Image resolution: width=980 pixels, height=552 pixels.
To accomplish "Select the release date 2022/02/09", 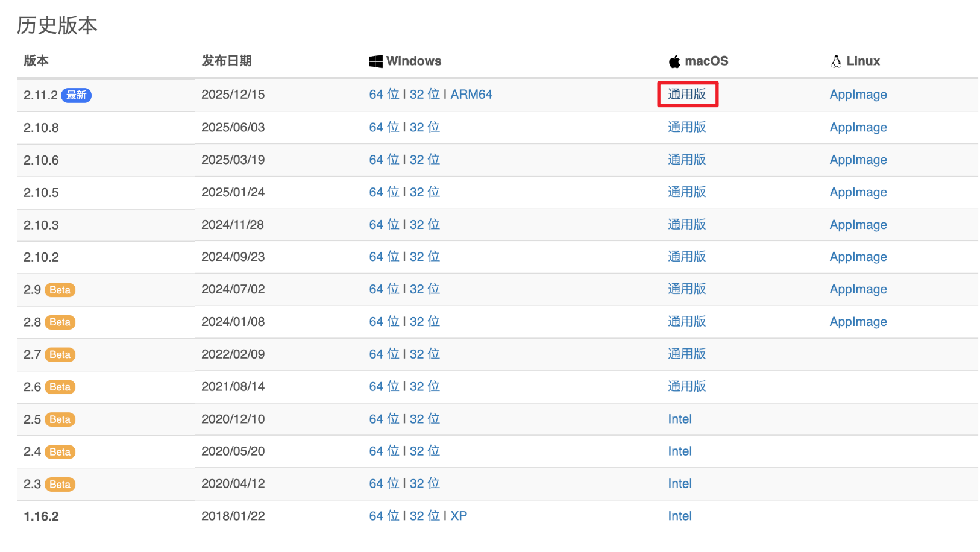I will [x=233, y=354].
